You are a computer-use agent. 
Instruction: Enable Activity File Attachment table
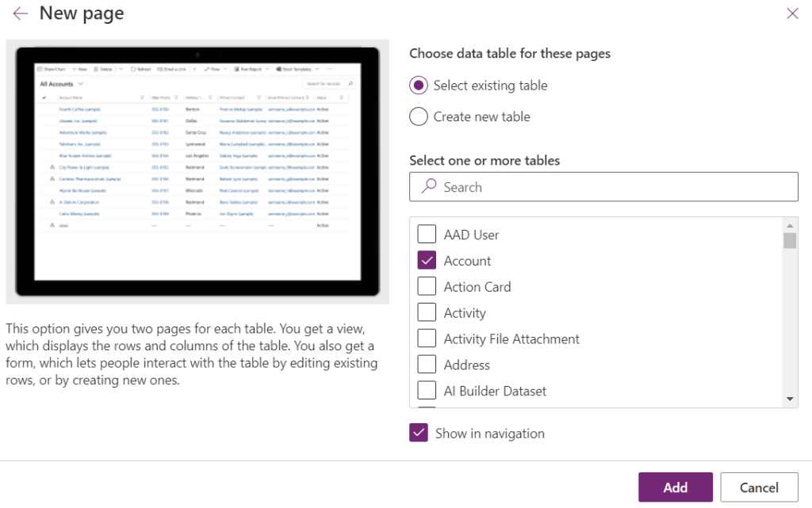[427, 339]
